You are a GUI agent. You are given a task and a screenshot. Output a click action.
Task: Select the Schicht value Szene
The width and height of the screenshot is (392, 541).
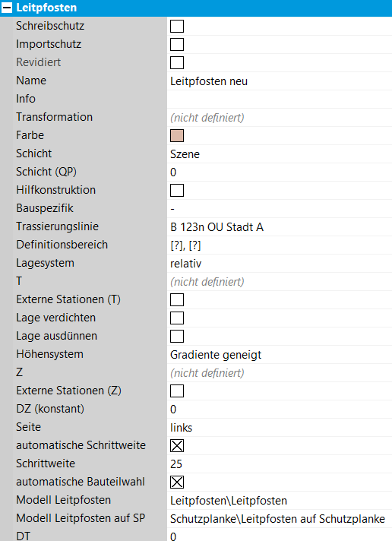(x=280, y=154)
